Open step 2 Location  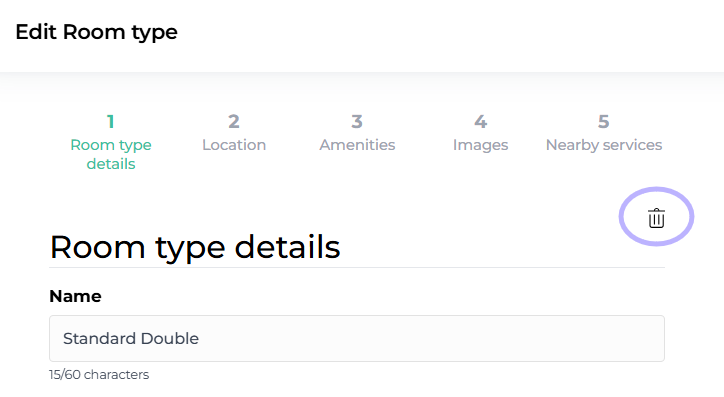(234, 133)
